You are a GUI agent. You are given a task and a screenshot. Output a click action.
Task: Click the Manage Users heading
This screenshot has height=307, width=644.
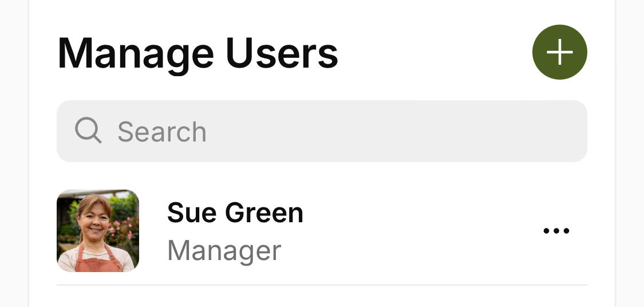point(198,53)
